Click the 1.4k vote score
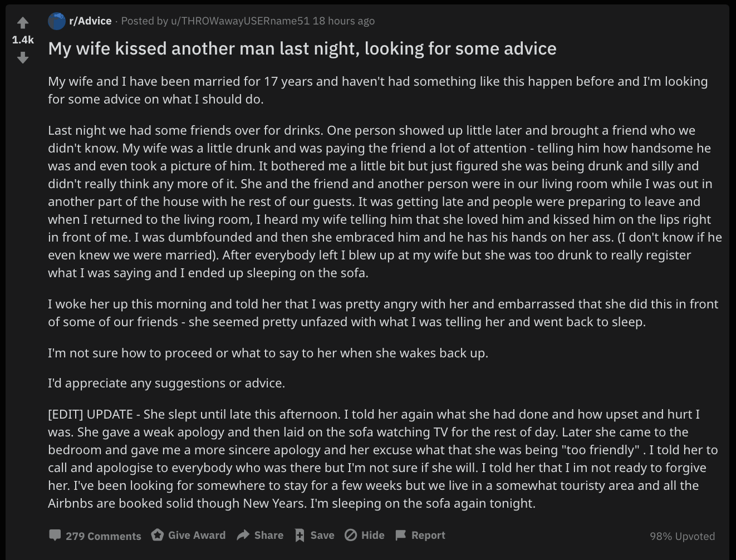This screenshot has height=560, width=736. [x=23, y=40]
